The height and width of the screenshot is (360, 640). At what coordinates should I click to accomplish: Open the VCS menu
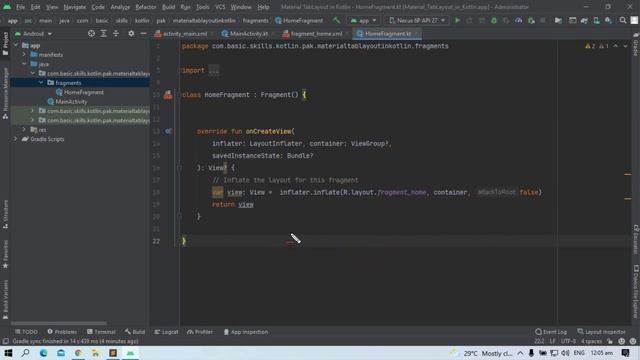[220, 7]
